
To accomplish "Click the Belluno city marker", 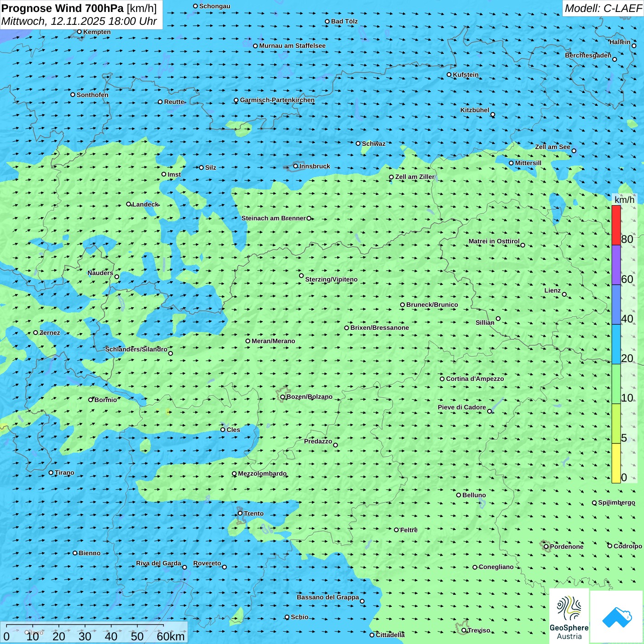I will [x=459, y=495].
